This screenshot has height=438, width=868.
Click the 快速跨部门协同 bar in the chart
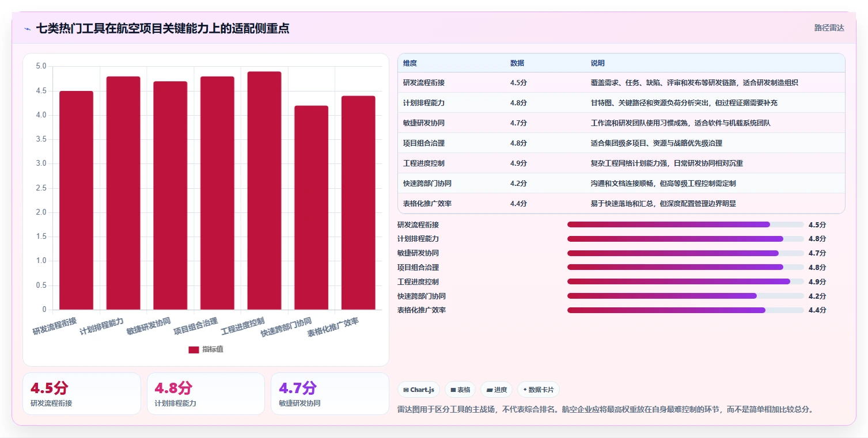click(x=311, y=208)
